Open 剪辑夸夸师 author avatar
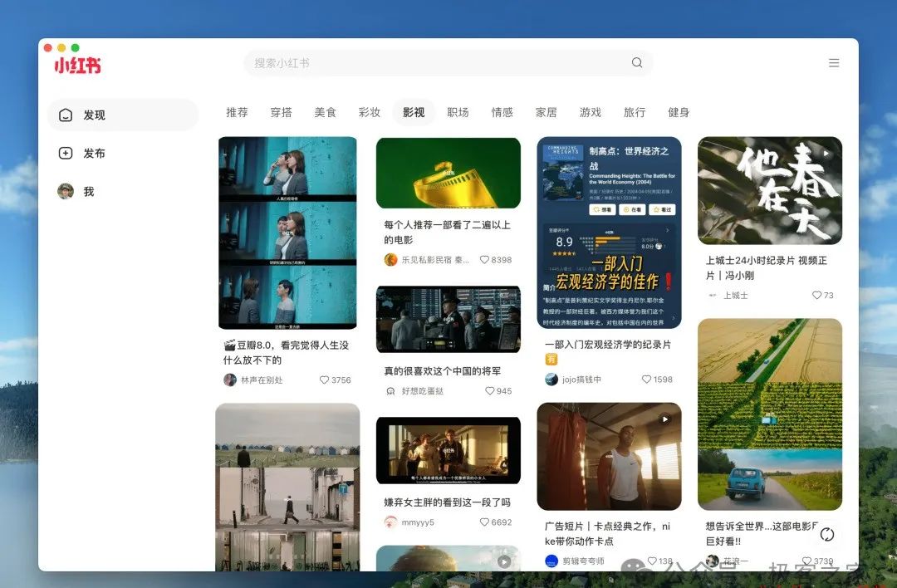897x588 pixels. (x=551, y=561)
